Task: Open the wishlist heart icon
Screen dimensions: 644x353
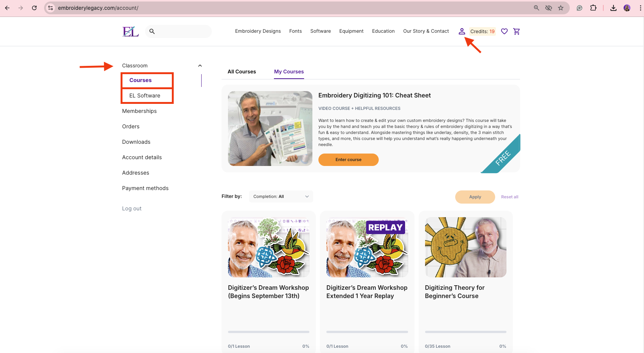Action: click(x=504, y=31)
